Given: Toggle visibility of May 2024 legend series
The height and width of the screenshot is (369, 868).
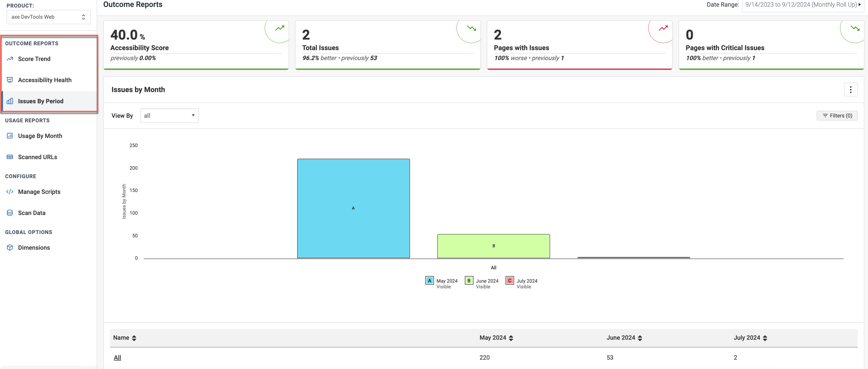Looking at the screenshot, I should click(x=429, y=281).
